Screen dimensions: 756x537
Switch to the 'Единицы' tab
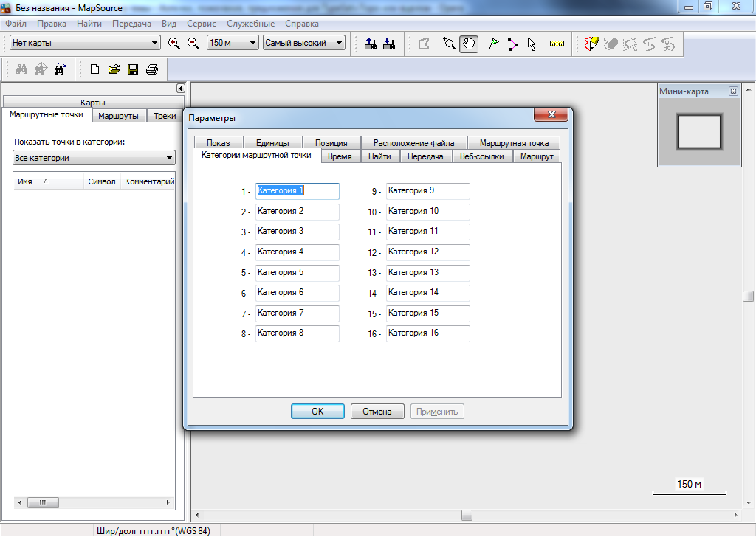(272, 143)
